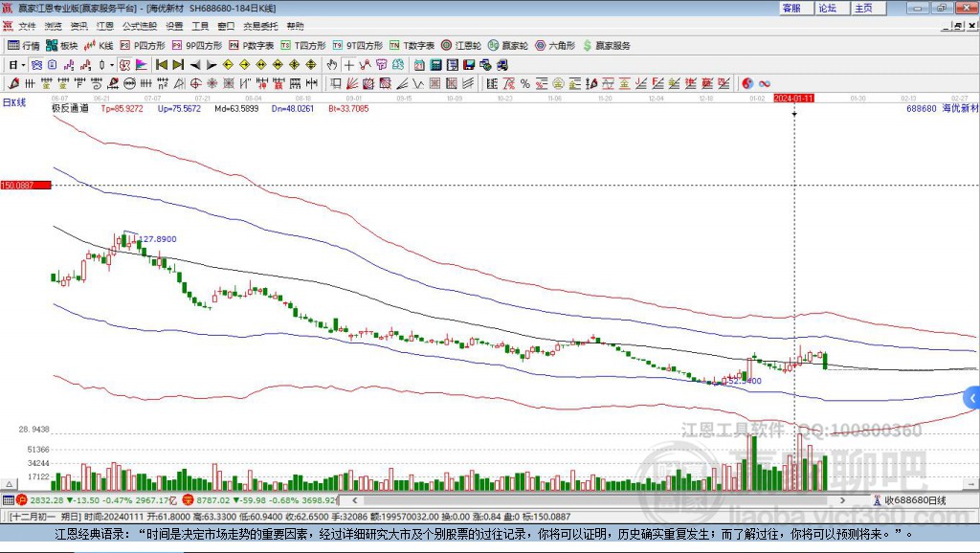
Task: Click the blue side-panel expand arrow
Action: pyautogui.click(x=972, y=397)
